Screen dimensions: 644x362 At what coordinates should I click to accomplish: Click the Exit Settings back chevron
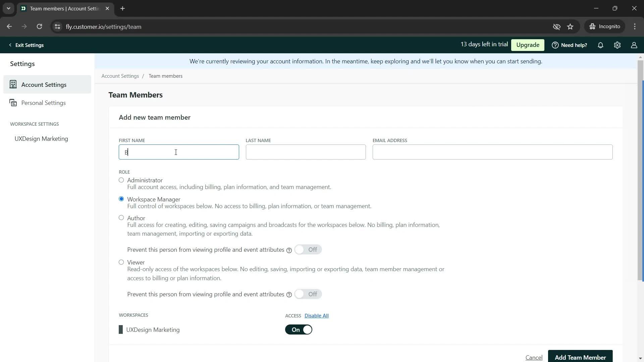[x=10, y=45]
